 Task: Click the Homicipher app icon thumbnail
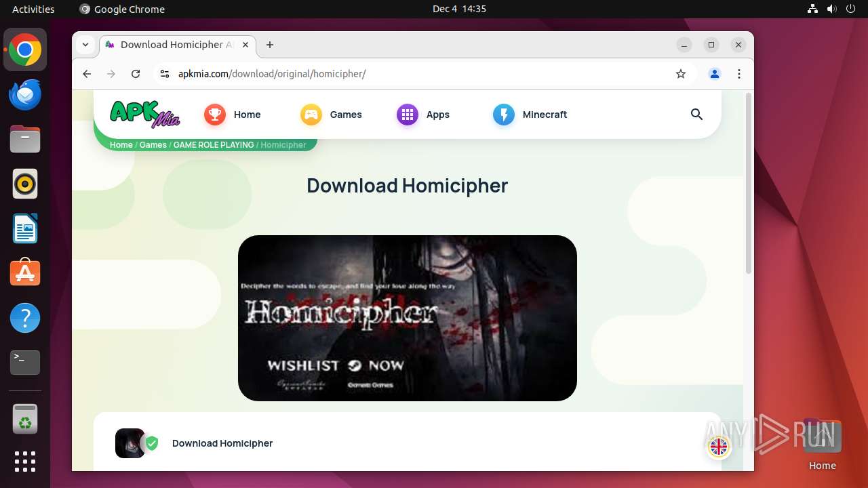(130, 443)
